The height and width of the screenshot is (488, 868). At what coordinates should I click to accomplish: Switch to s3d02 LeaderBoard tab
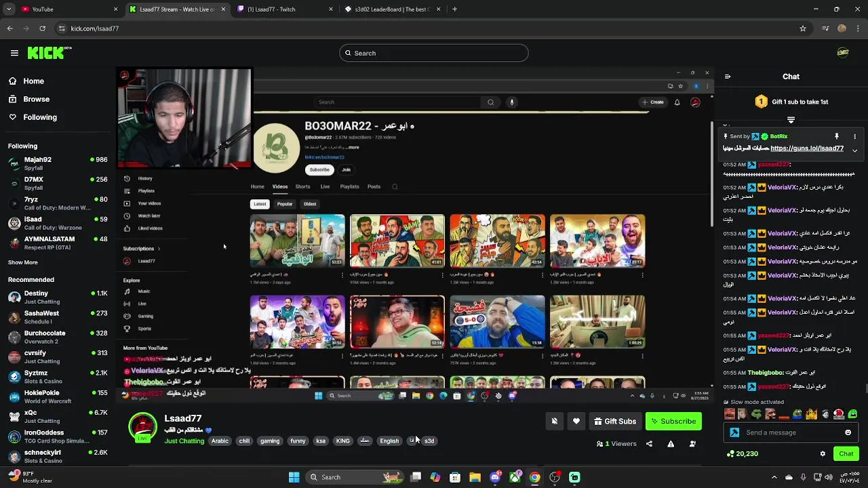pyautogui.click(x=393, y=9)
